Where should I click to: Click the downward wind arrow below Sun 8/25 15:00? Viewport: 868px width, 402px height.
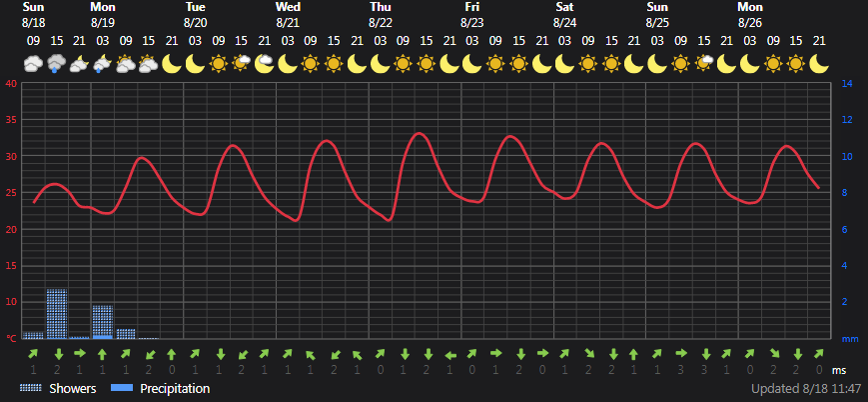click(x=705, y=354)
